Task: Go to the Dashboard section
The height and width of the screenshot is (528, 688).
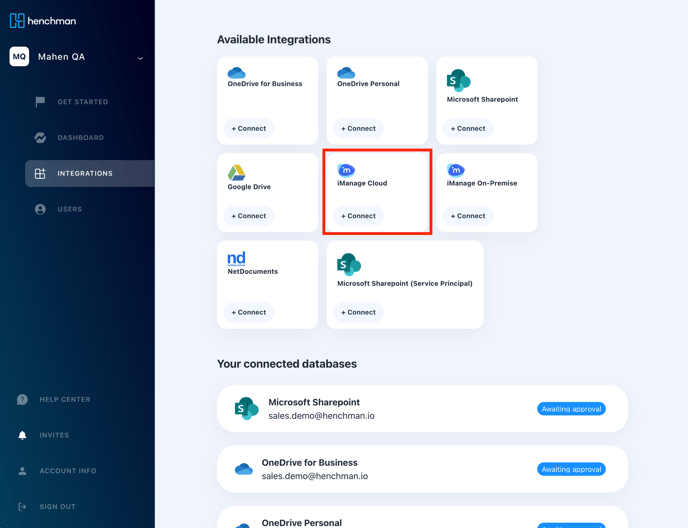Action: [80, 138]
